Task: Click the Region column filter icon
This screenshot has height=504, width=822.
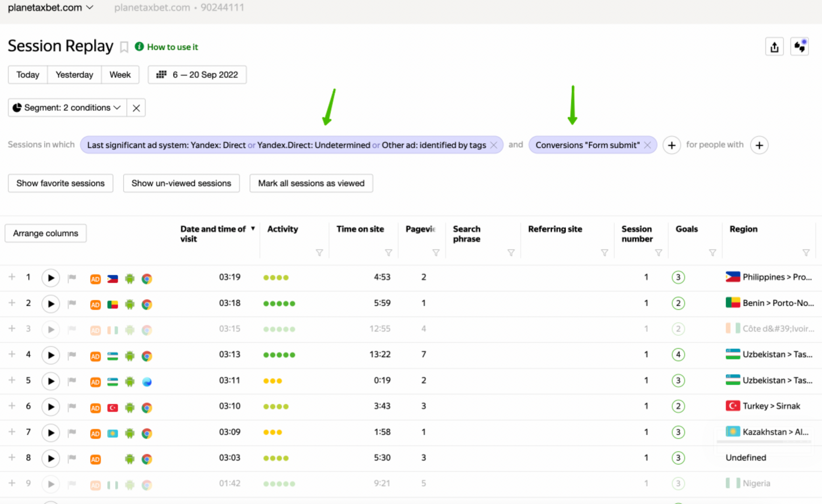Action: tap(806, 253)
